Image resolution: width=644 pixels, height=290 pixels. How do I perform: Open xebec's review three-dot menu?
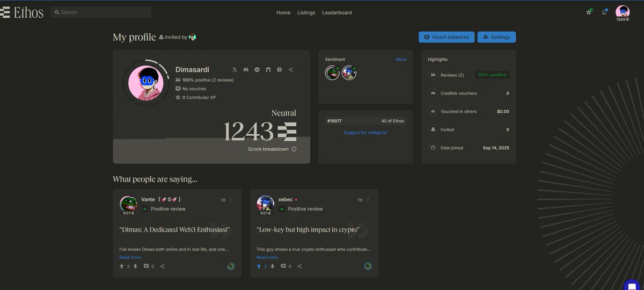[369, 200]
